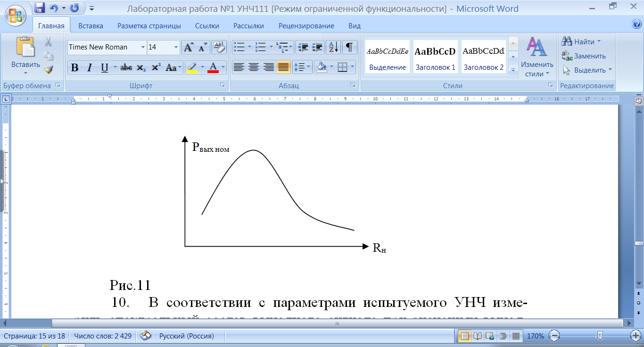Cut selection with scissors icon
This screenshot has height=347, width=644.
(x=48, y=42)
